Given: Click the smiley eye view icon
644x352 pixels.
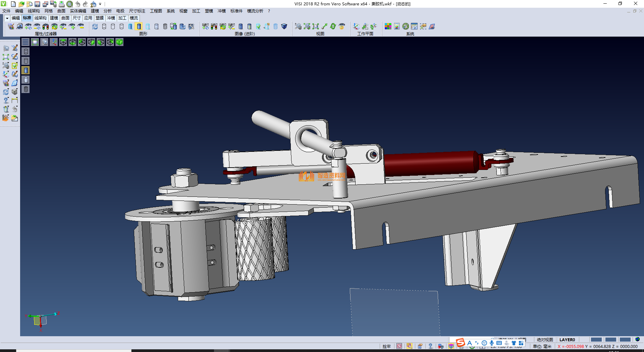Looking at the screenshot, I should click(342, 27).
